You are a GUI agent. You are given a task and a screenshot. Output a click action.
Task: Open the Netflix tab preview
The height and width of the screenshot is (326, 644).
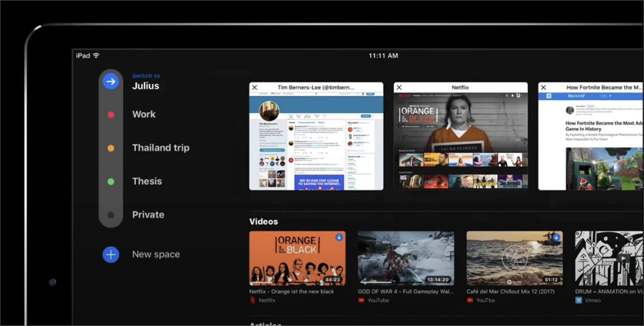coord(460,142)
